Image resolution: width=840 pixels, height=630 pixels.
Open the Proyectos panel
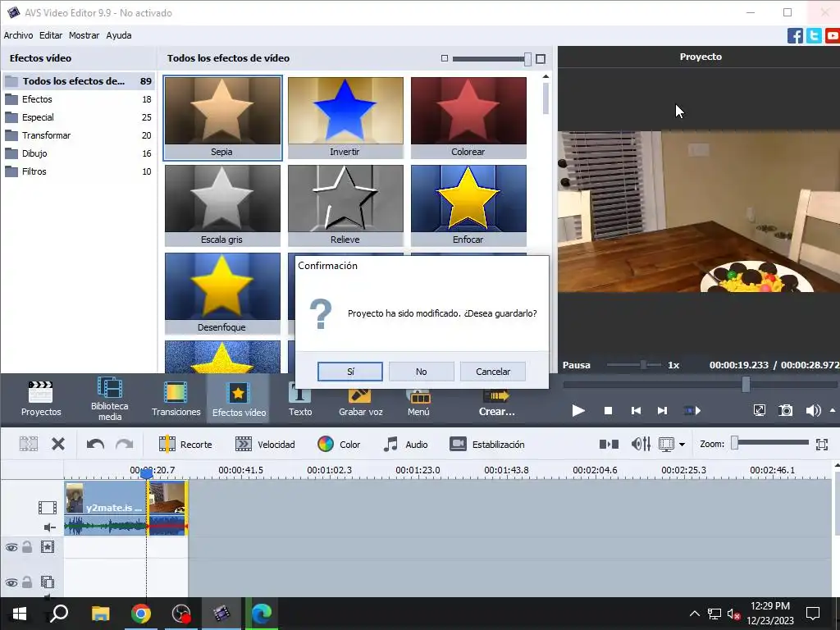[41, 399]
